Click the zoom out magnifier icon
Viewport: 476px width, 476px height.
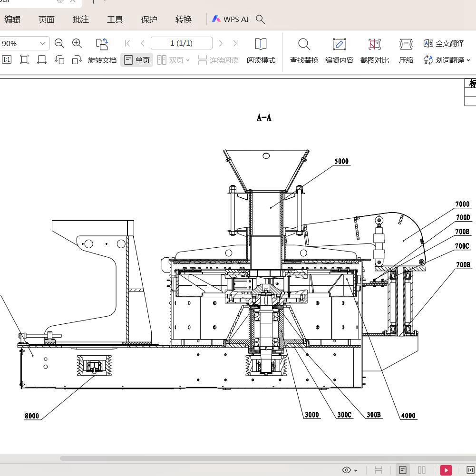59,43
